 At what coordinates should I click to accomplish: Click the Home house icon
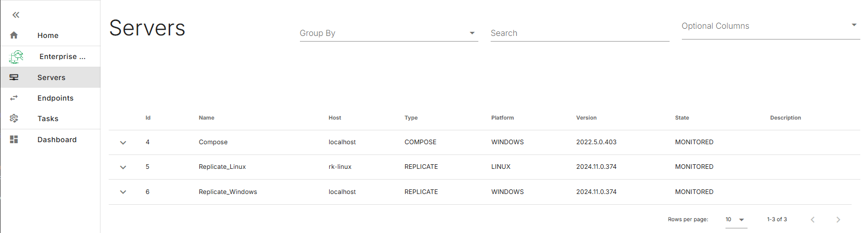[14, 35]
